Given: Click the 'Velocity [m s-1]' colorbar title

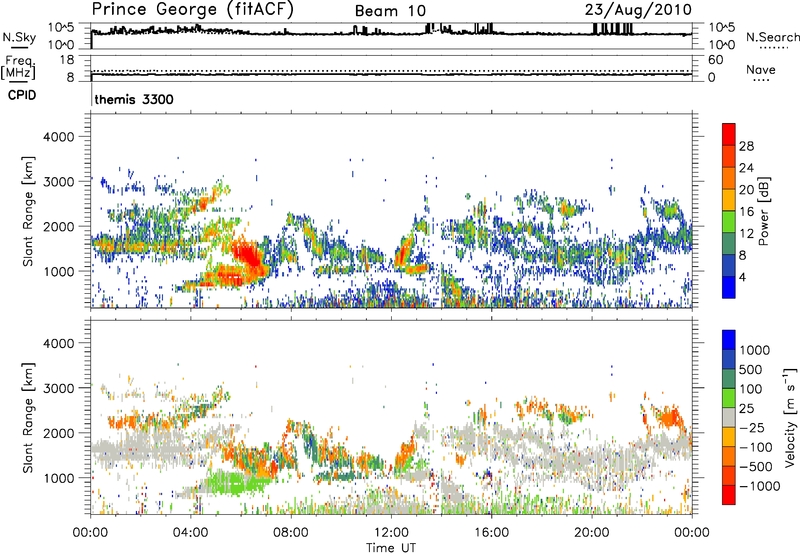Looking at the screenshot, I should 790,417.
